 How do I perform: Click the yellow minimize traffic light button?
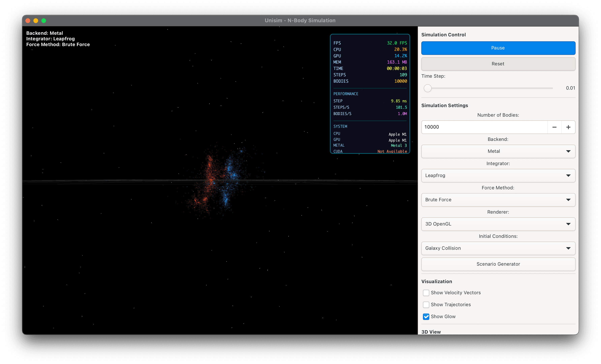click(x=36, y=21)
